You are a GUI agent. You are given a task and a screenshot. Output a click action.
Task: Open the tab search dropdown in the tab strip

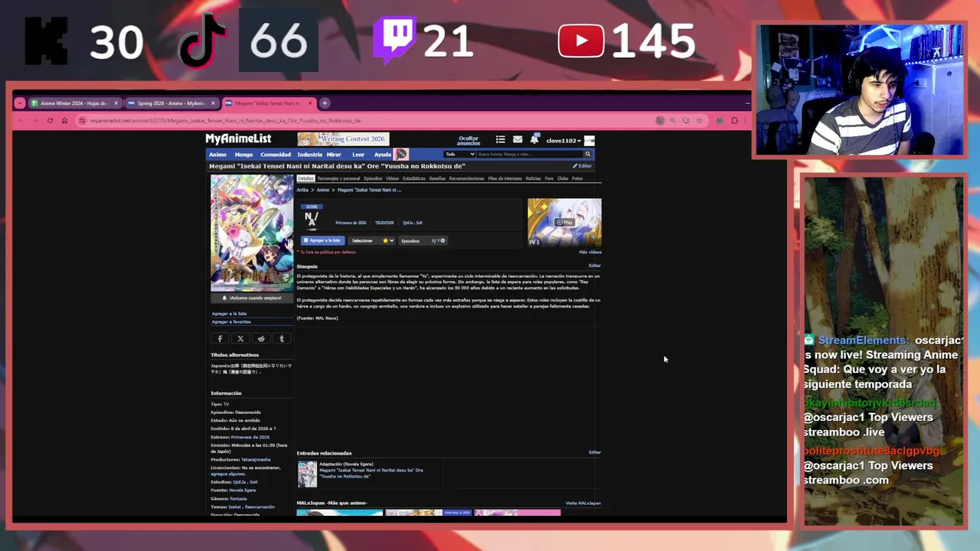tap(20, 103)
